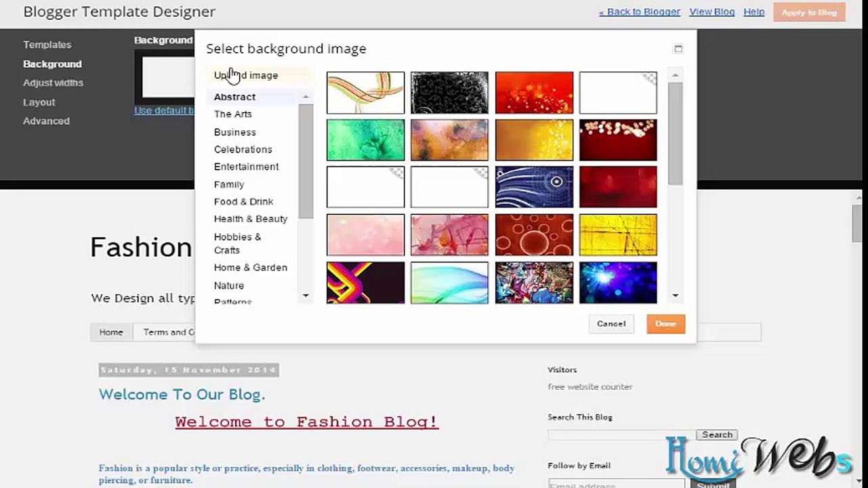This screenshot has height=488, width=868.
Task: Pick the blue background with white curved lines
Action: [x=534, y=187]
